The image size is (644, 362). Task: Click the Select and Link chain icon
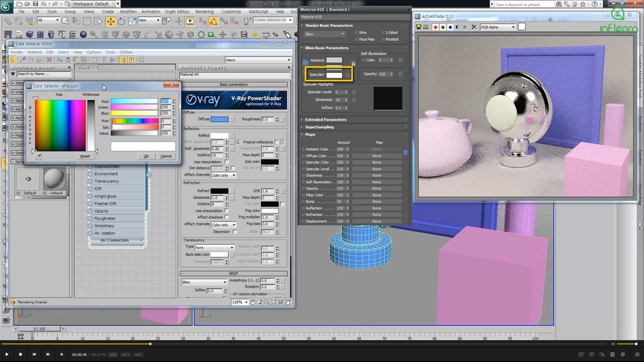[x=8, y=21]
